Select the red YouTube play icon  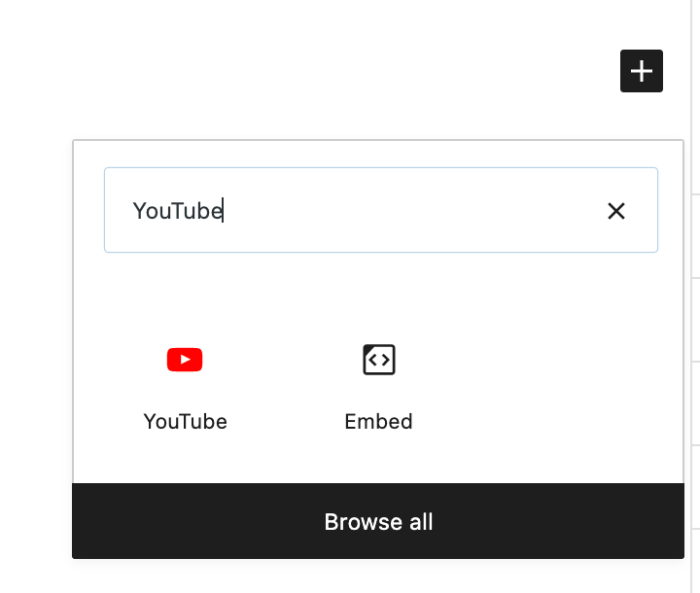(x=185, y=360)
